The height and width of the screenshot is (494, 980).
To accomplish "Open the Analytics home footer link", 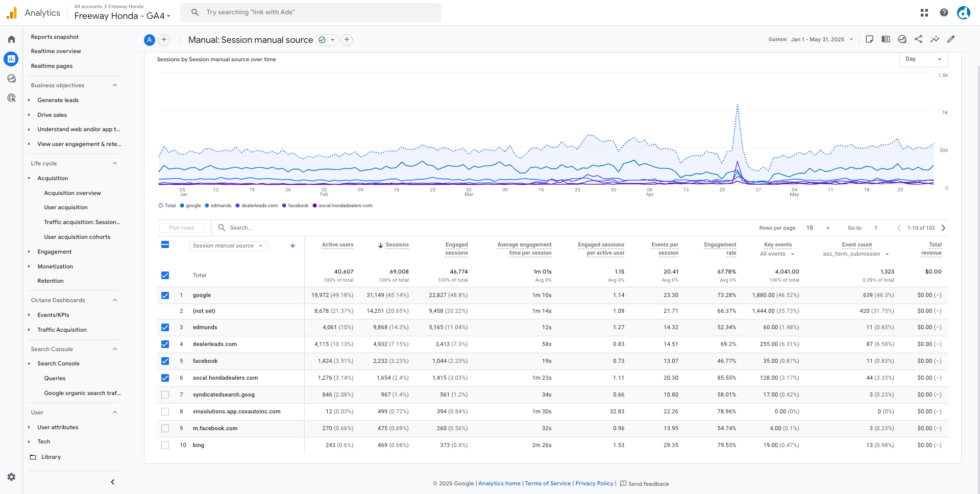I will click(499, 484).
